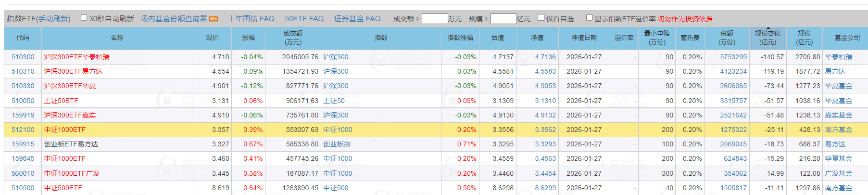Enable 30秒自动刷新 checkbox

click(x=84, y=18)
